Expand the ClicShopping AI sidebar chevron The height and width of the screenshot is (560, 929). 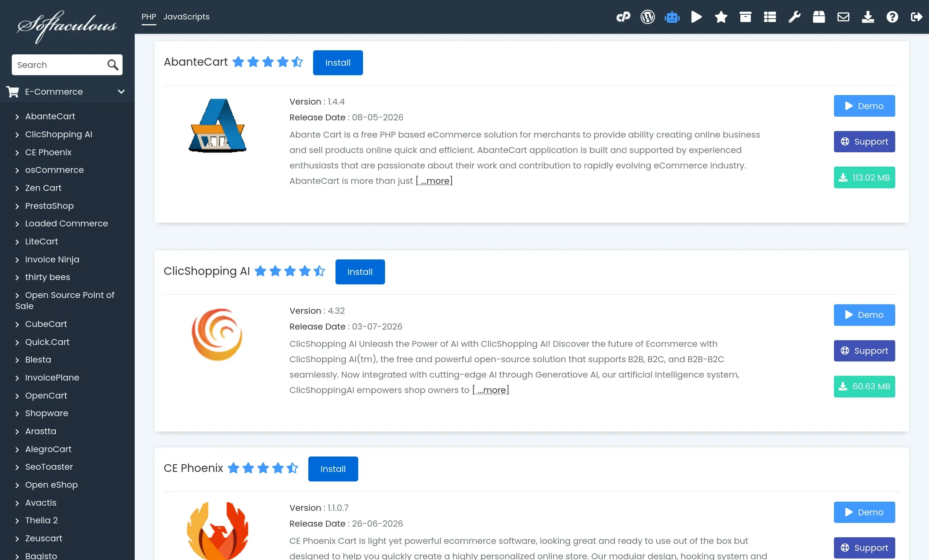pos(17,135)
